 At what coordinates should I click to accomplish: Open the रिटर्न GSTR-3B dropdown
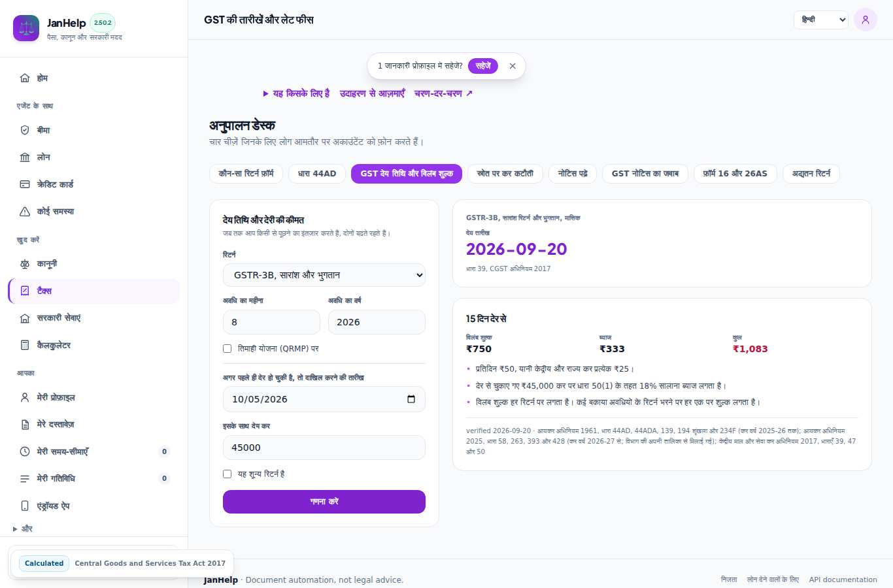(x=324, y=275)
